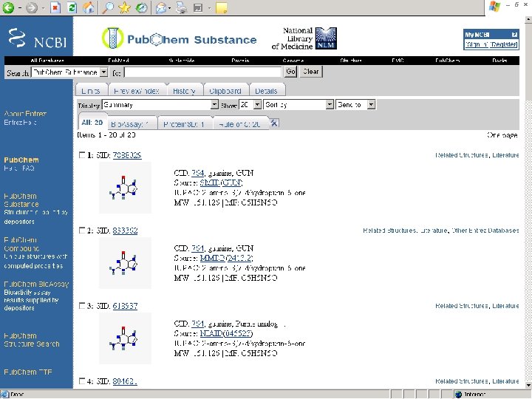
Task: Click the Internet zone globe in status bar
Action: 458,395
